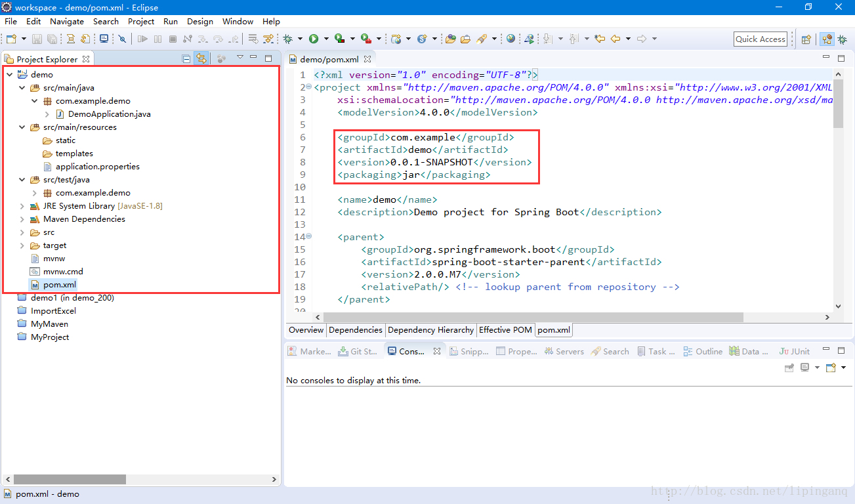Click the Open Type icon
Image resolution: width=855 pixels, height=504 pixels.
coord(451,39)
